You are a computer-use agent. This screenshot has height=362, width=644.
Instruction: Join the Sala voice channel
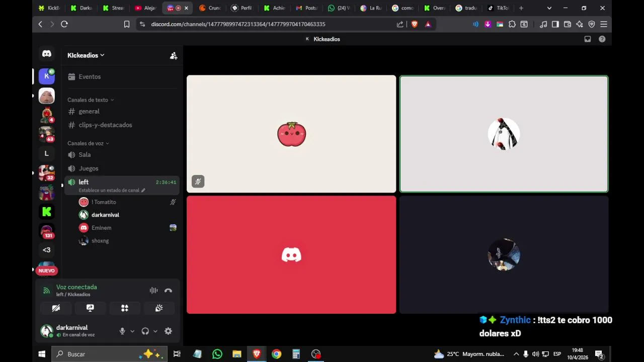(85, 155)
